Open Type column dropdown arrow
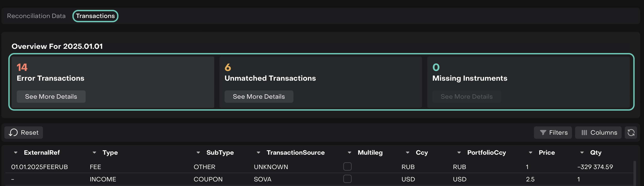The image size is (644, 186). (94, 153)
